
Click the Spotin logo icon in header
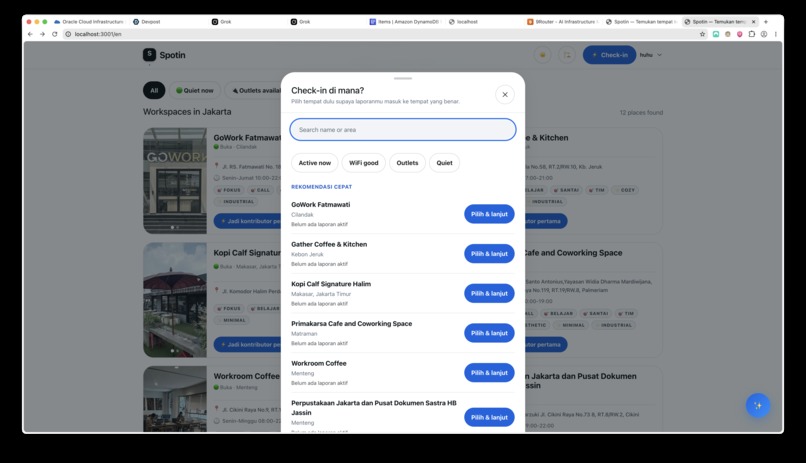(149, 54)
